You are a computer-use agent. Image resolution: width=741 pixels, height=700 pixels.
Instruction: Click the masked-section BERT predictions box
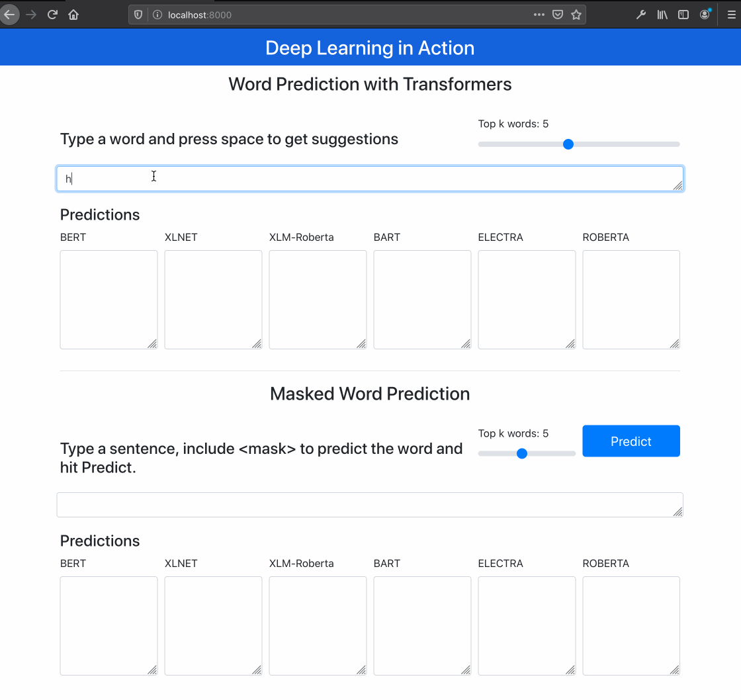pyautogui.click(x=109, y=626)
